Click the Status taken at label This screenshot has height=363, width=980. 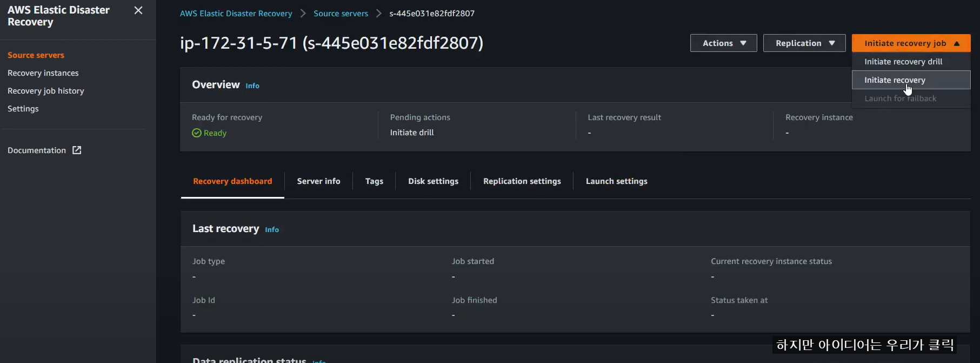point(739,300)
